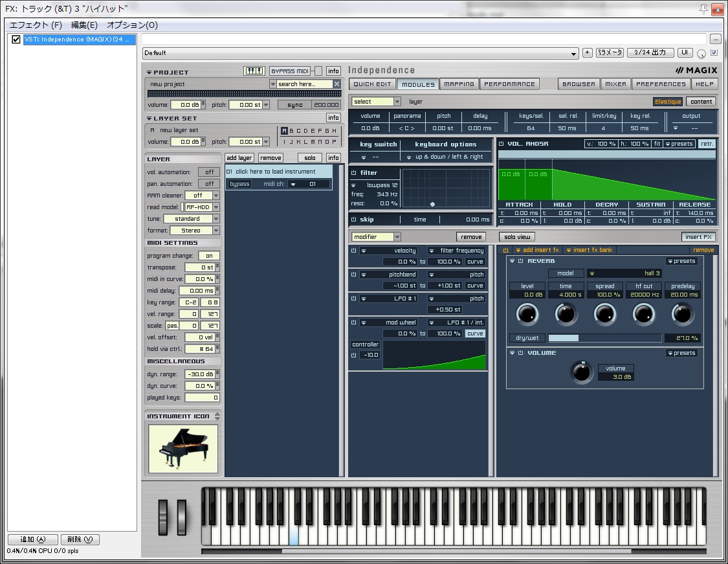Click the left pitch wheel
The height and width of the screenshot is (564, 728).
coord(163,517)
